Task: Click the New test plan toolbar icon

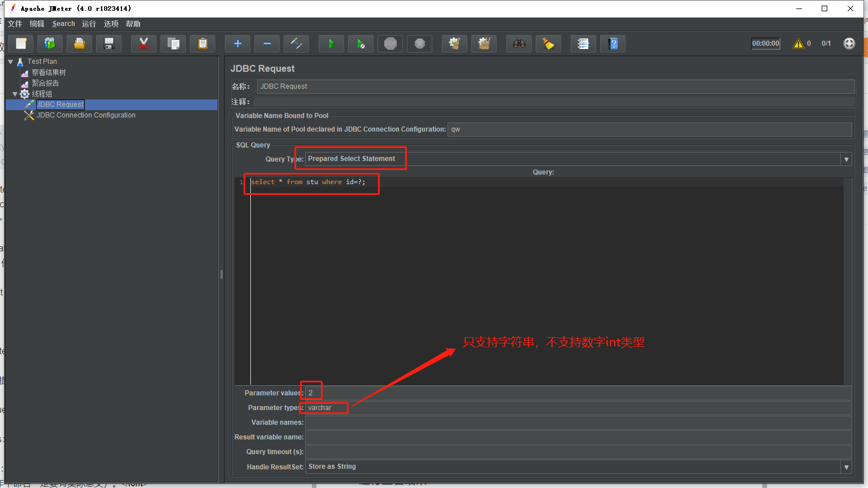Action: [21, 43]
